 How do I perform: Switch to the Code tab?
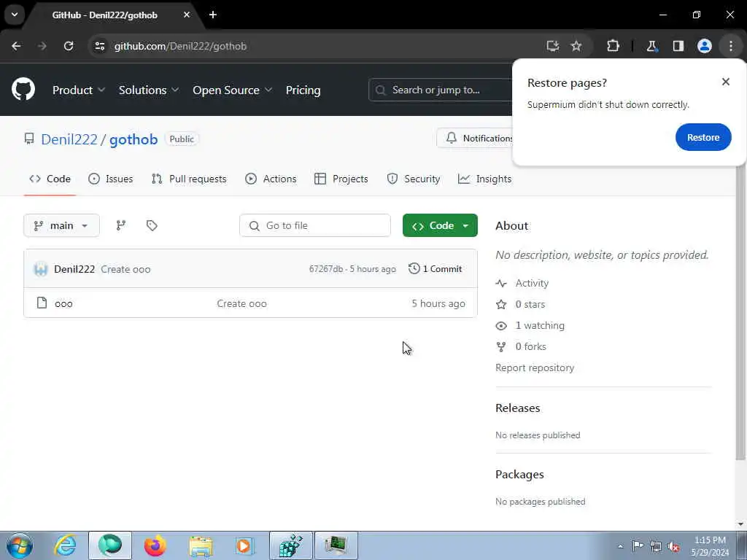pyautogui.click(x=50, y=179)
